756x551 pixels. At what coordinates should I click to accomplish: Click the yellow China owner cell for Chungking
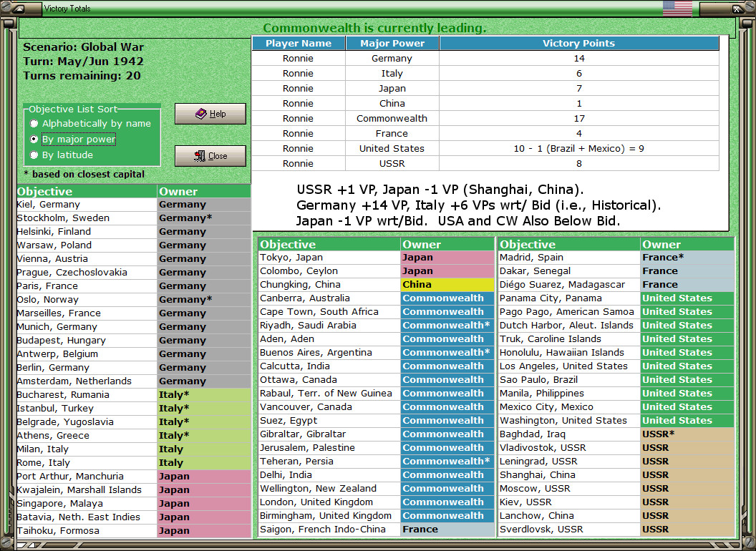[447, 284]
